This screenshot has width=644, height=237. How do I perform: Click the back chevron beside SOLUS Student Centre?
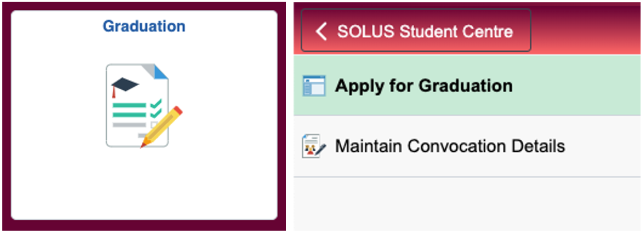(321, 31)
